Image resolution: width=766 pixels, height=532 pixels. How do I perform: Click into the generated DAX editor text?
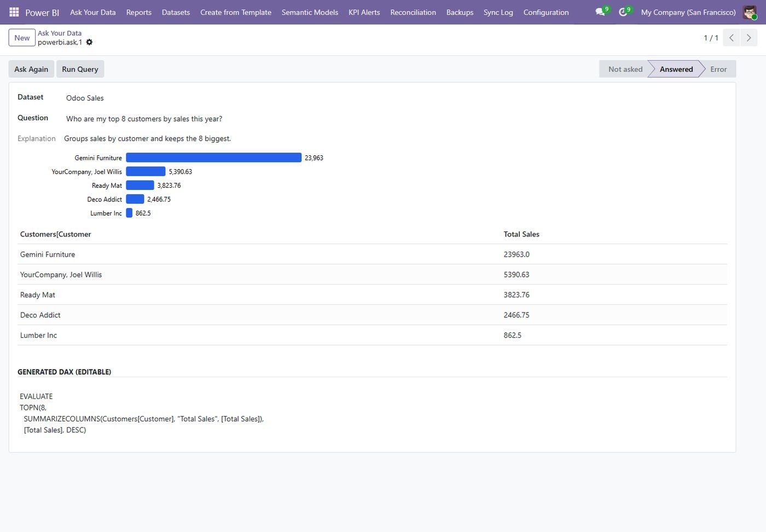(x=142, y=413)
